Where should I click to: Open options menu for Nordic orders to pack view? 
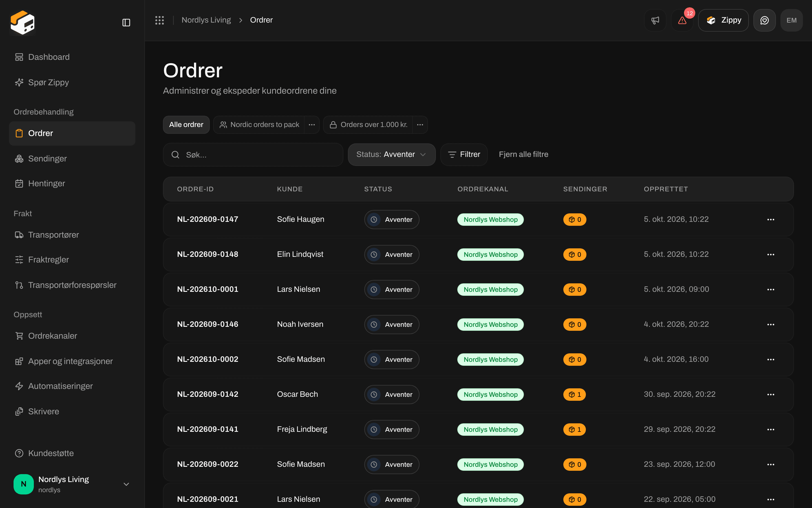pos(312,125)
